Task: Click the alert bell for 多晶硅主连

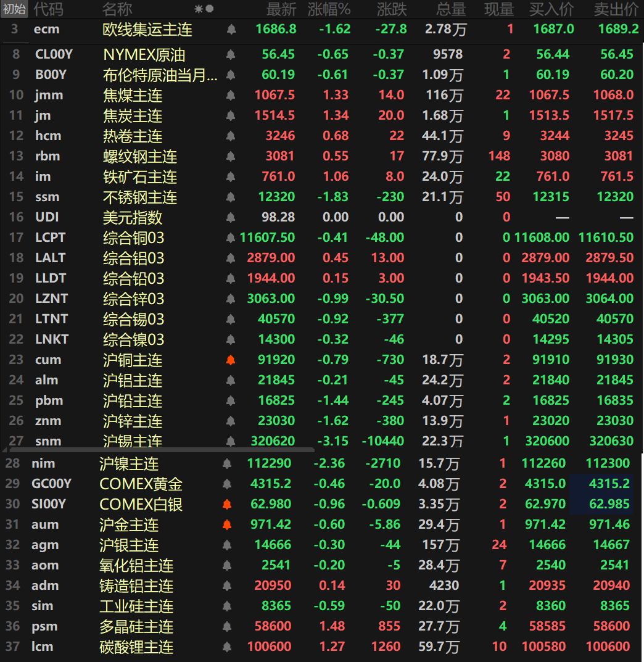Action: (226, 626)
